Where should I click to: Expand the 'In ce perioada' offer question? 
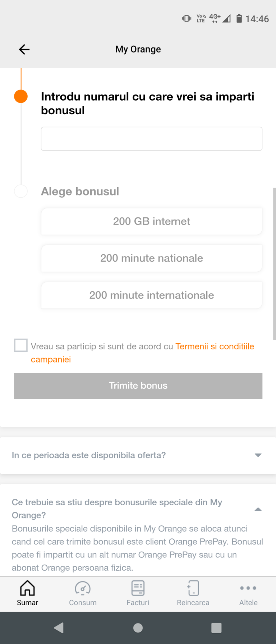coord(138,455)
